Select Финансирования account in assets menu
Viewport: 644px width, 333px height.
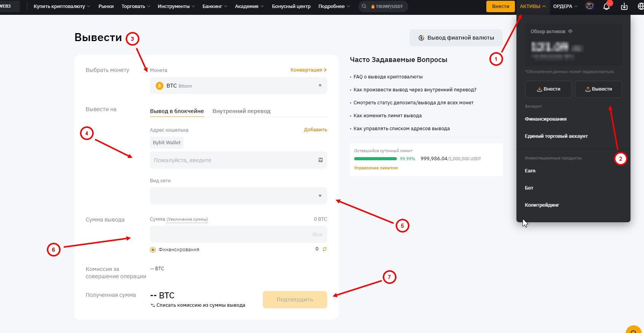coord(545,119)
